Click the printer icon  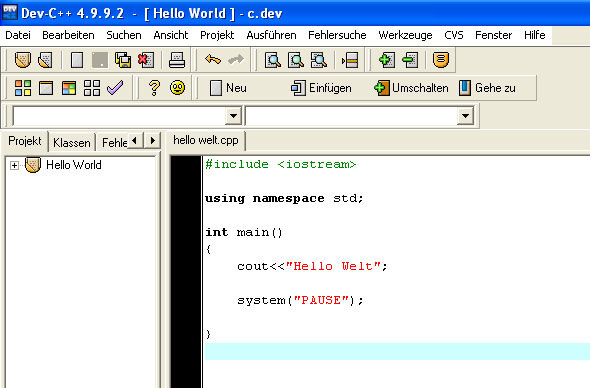pyautogui.click(x=177, y=60)
